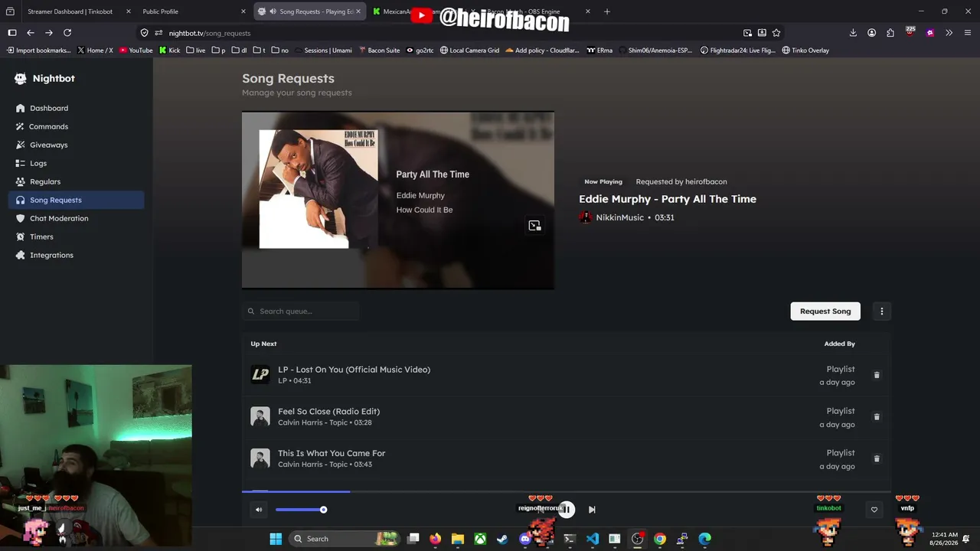Go forward in browser history
The width and height of the screenshot is (980, 551).
[x=49, y=33]
